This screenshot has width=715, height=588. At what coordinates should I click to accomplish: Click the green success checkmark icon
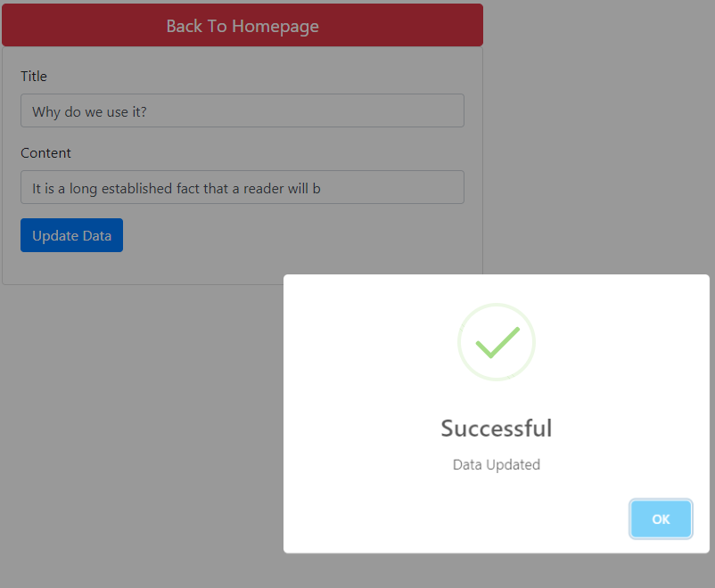[x=497, y=342]
